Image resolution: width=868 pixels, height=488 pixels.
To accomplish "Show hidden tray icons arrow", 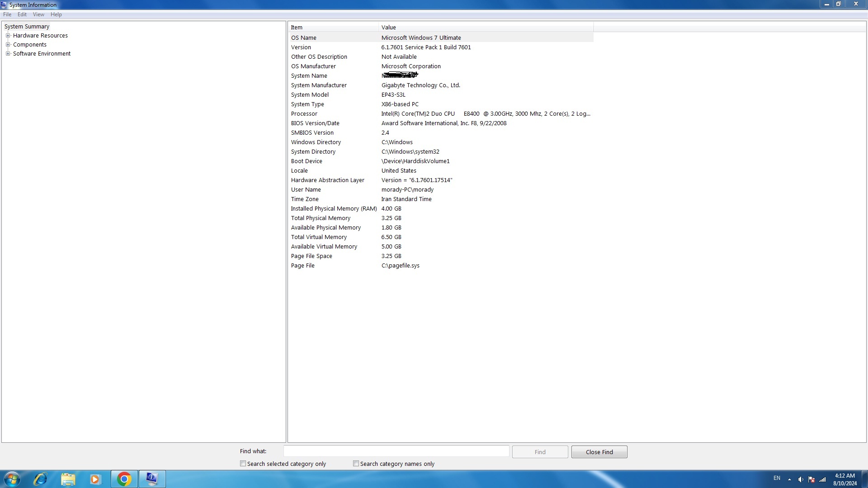I will 789,479.
